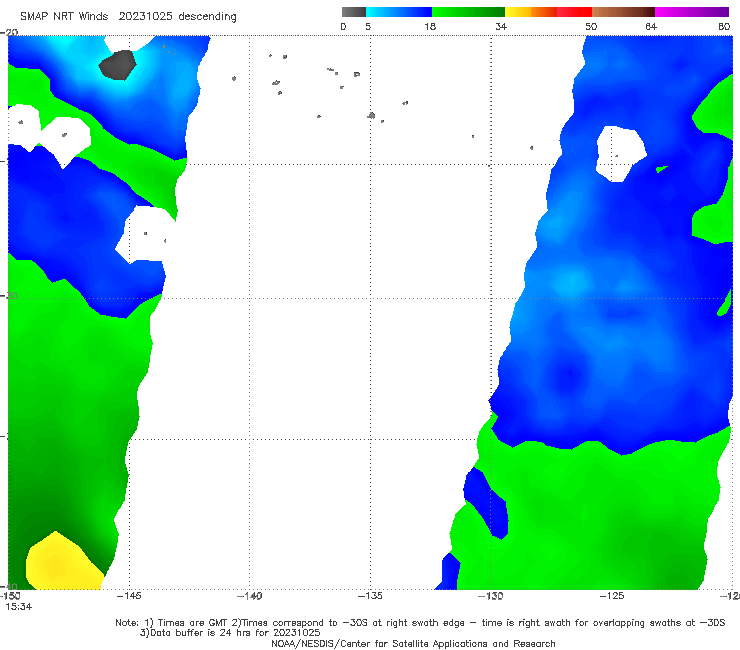
Task: Click the cyan-blue segment of the color bar
Action: coord(399,12)
